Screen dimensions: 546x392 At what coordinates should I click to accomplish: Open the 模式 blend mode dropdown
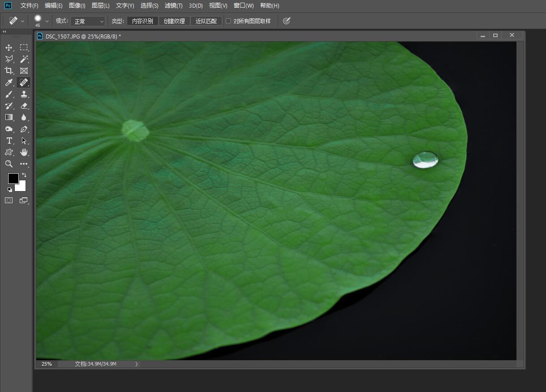point(88,21)
